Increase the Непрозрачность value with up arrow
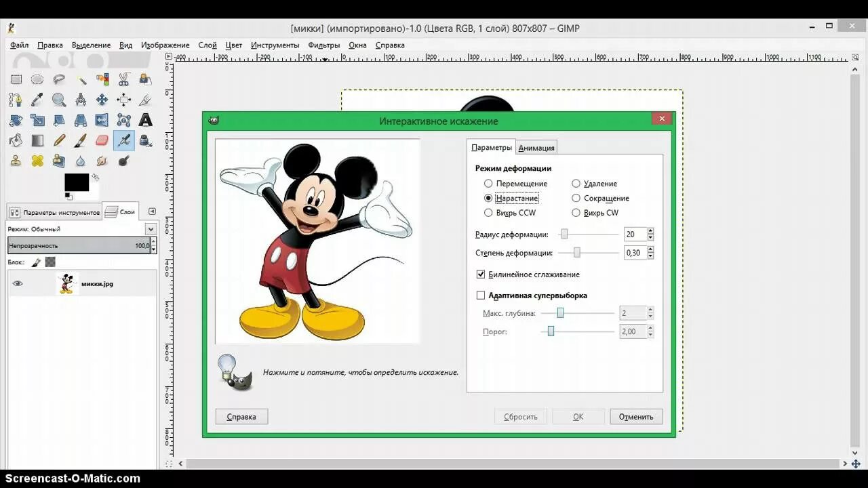 click(x=153, y=242)
